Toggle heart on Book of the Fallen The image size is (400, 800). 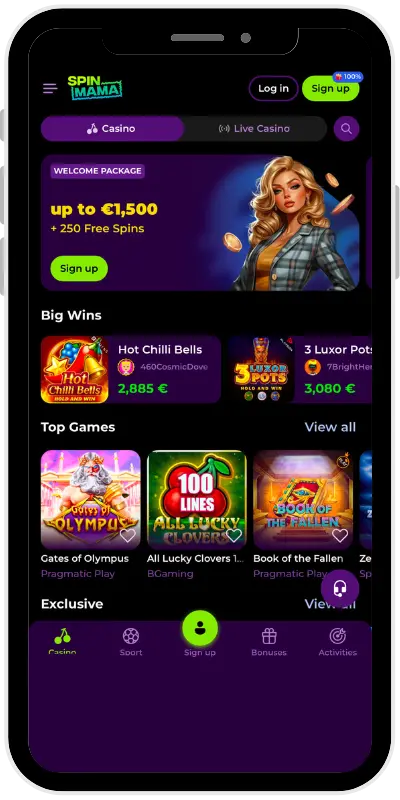pos(340,535)
